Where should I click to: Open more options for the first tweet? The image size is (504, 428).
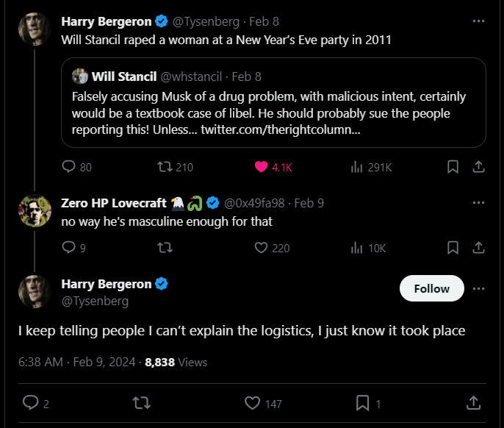coord(478,21)
